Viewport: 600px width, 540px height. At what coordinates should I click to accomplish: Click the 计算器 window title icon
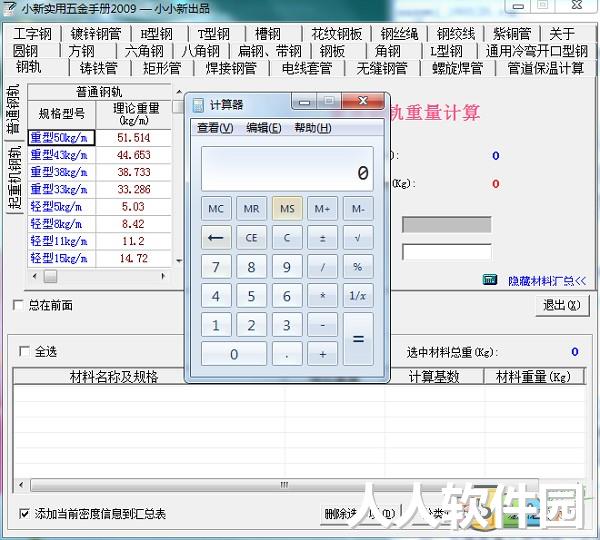198,104
